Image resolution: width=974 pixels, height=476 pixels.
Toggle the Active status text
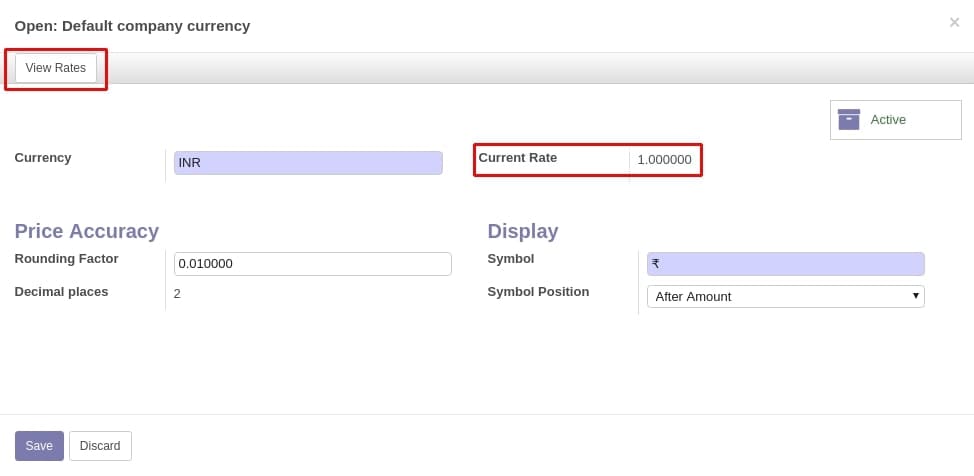pos(888,120)
